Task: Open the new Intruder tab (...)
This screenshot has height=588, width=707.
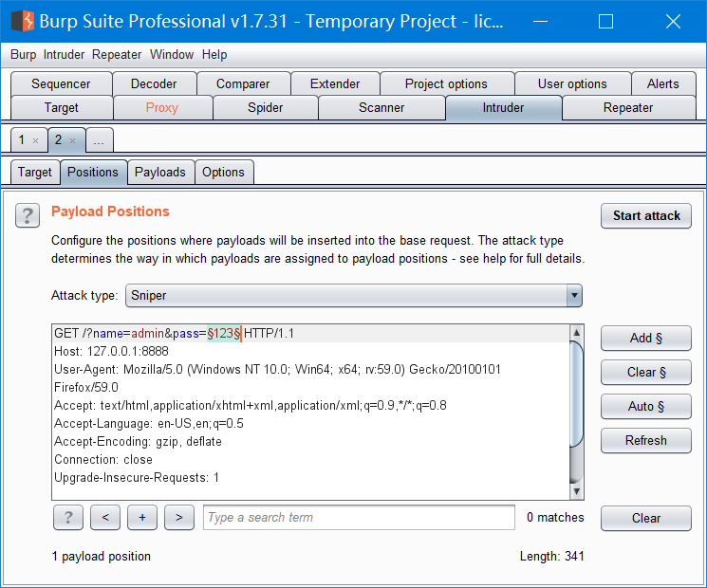Action: click(100, 140)
